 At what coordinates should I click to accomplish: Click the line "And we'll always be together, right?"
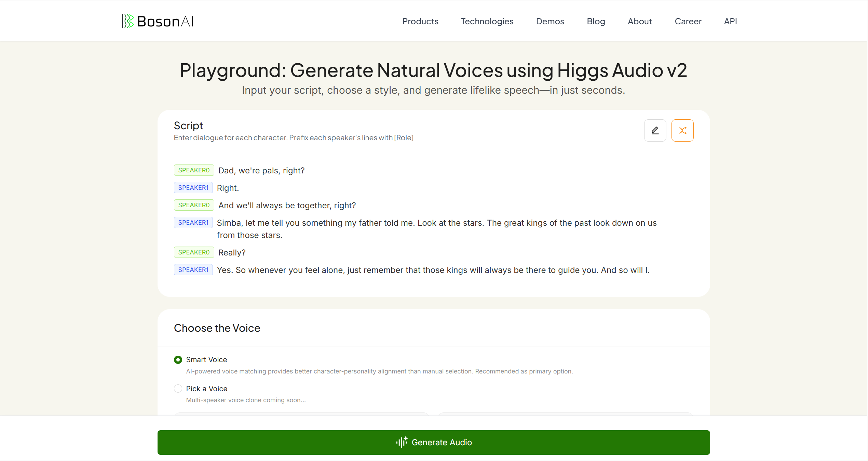point(287,206)
